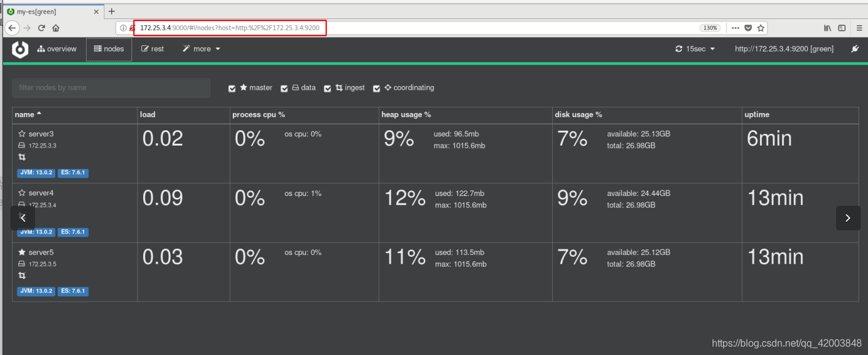Select the server5 node name
The image size is (868, 355).
pos(42,252)
